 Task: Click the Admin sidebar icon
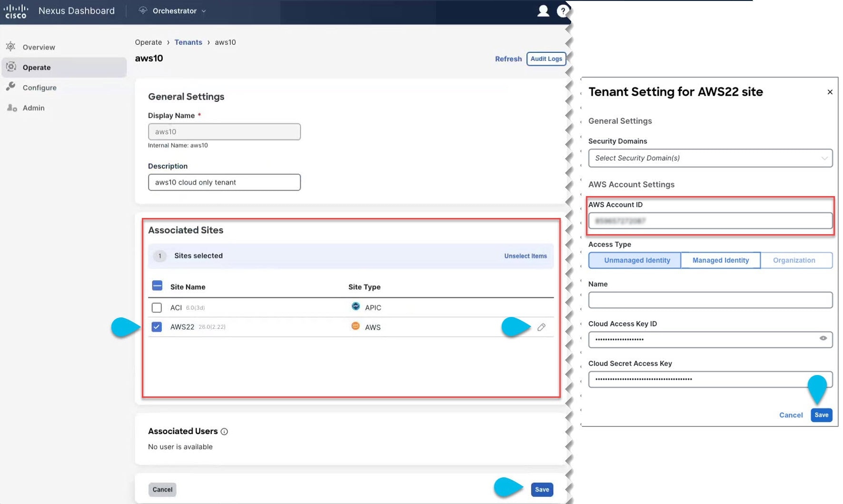click(x=11, y=108)
